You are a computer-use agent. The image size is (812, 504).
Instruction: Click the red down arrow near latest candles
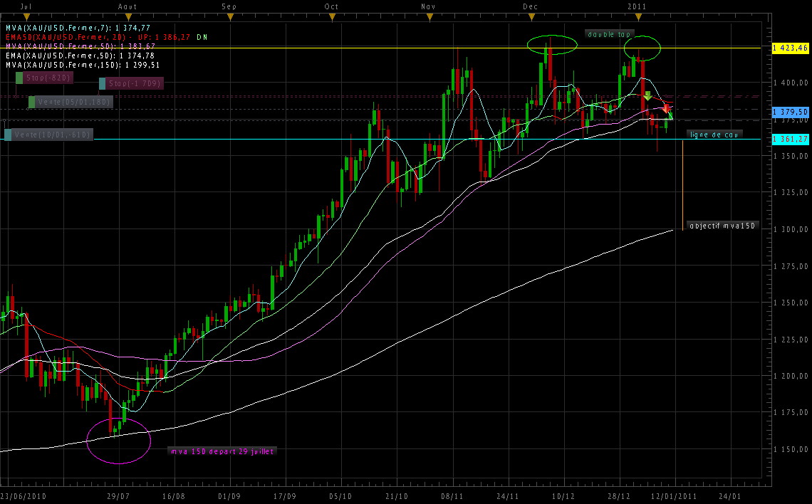[x=667, y=109]
